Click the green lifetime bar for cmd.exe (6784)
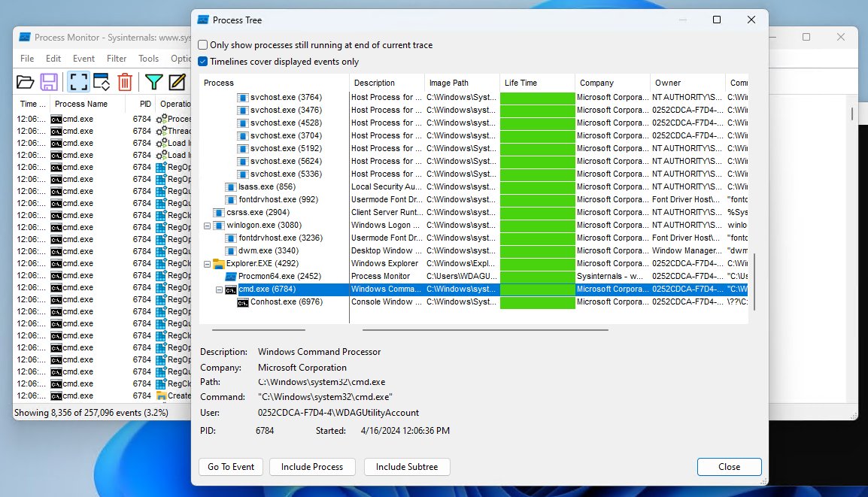868x497 pixels. 538,289
